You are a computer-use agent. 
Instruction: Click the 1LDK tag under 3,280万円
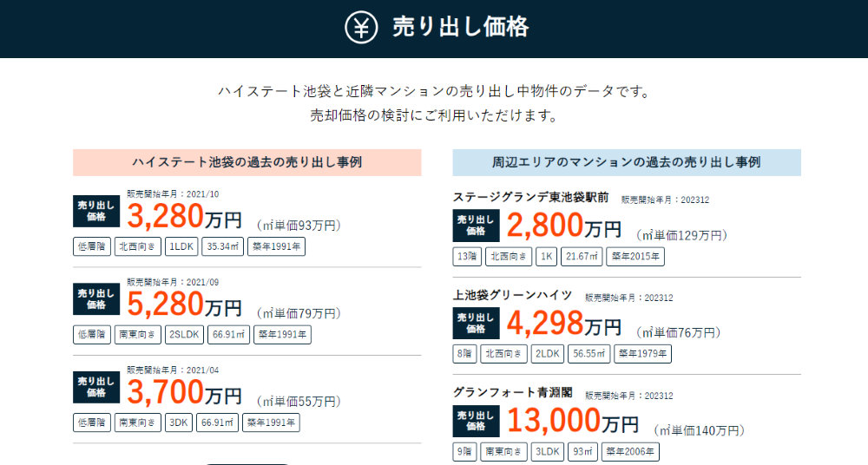point(181,246)
